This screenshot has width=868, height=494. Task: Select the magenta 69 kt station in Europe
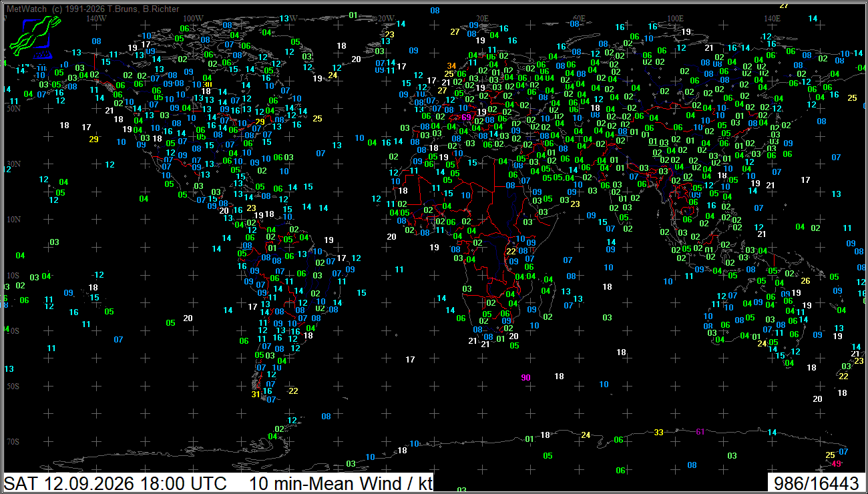[x=466, y=117]
